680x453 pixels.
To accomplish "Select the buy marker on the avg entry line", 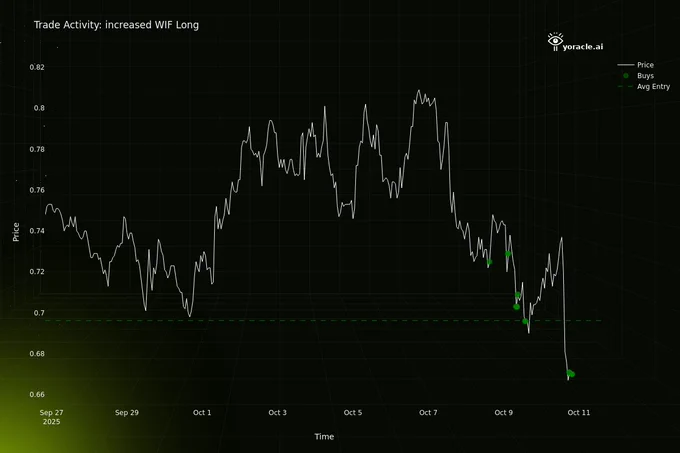I will click(525, 321).
